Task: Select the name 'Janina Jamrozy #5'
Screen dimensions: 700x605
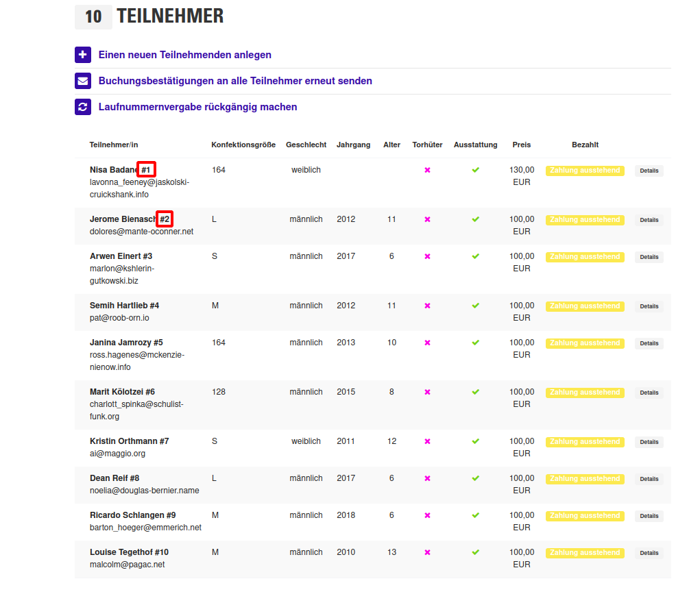Action: [x=126, y=343]
